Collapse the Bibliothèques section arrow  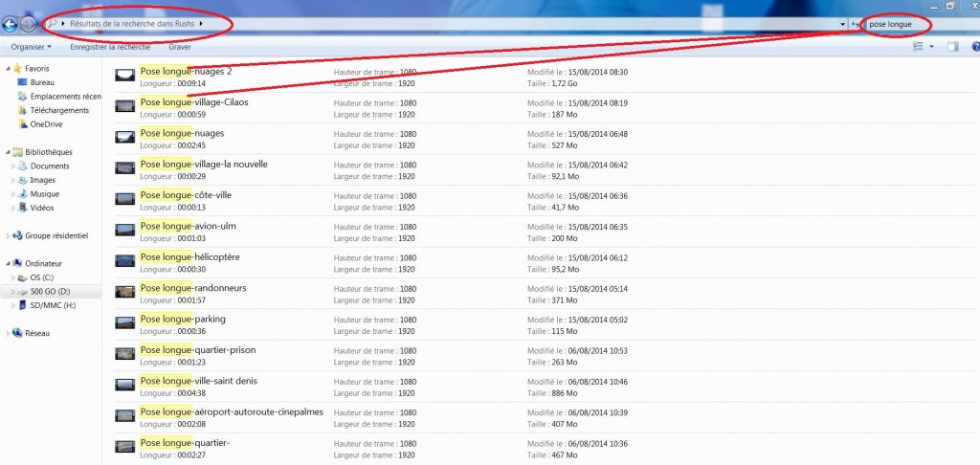pos(8,152)
